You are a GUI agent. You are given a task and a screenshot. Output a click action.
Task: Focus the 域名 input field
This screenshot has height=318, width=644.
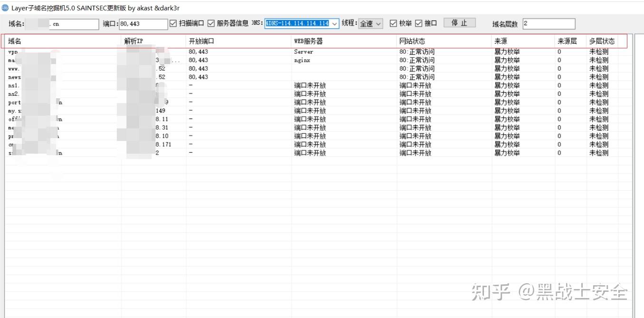tap(61, 24)
